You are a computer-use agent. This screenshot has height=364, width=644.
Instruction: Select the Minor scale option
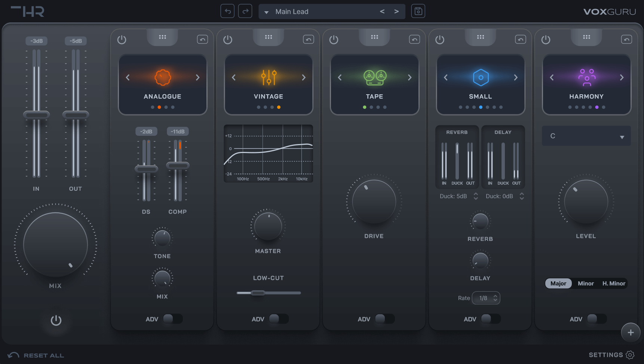pos(586,284)
